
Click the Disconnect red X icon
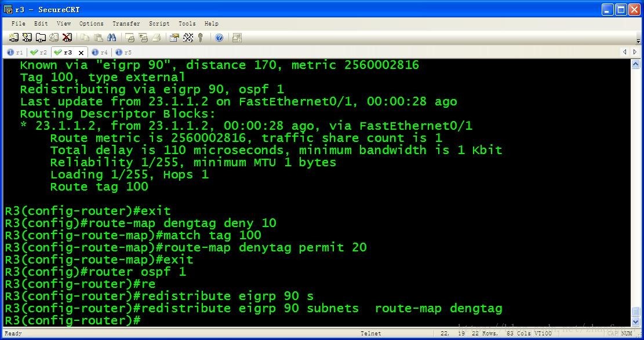[67, 38]
